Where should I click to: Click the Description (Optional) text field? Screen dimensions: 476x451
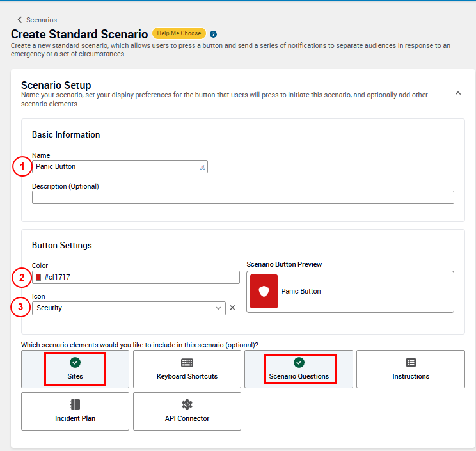(242, 197)
